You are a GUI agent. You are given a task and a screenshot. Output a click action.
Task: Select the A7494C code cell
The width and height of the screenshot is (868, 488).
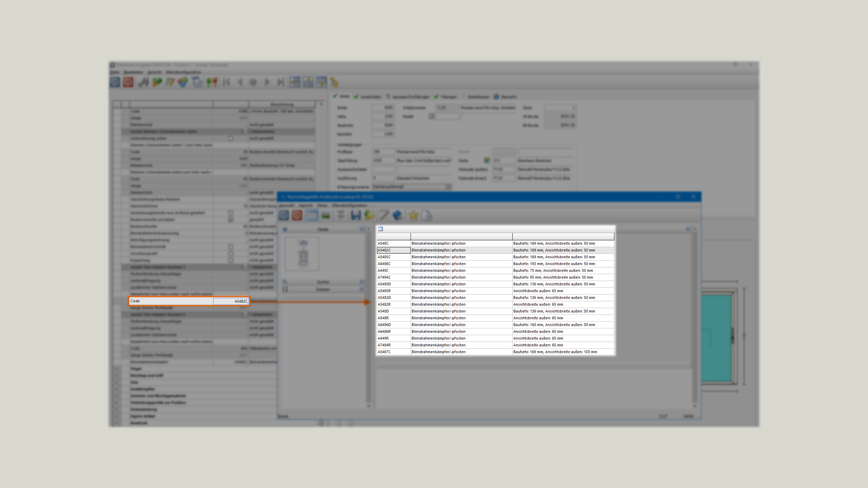click(x=394, y=277)
